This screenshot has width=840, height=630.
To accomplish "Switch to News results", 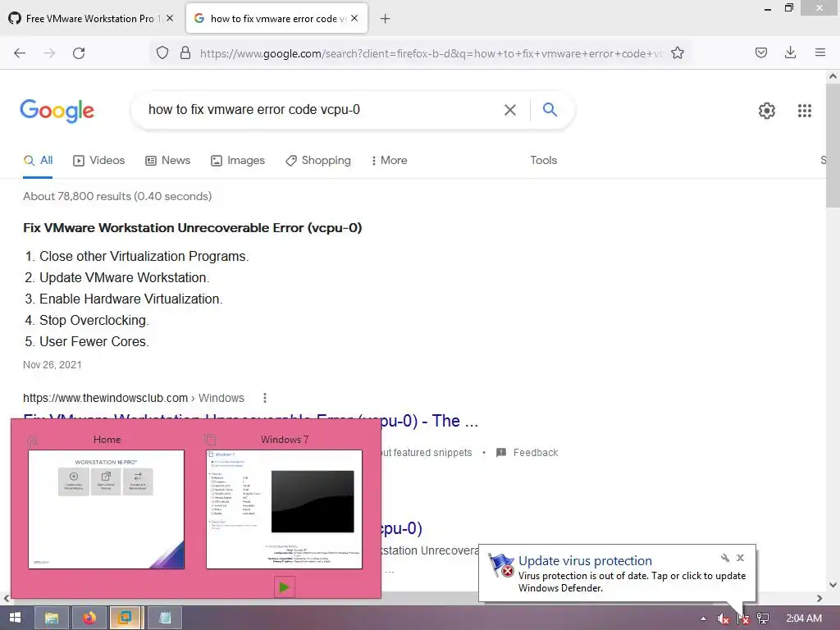I will (167, 160).
